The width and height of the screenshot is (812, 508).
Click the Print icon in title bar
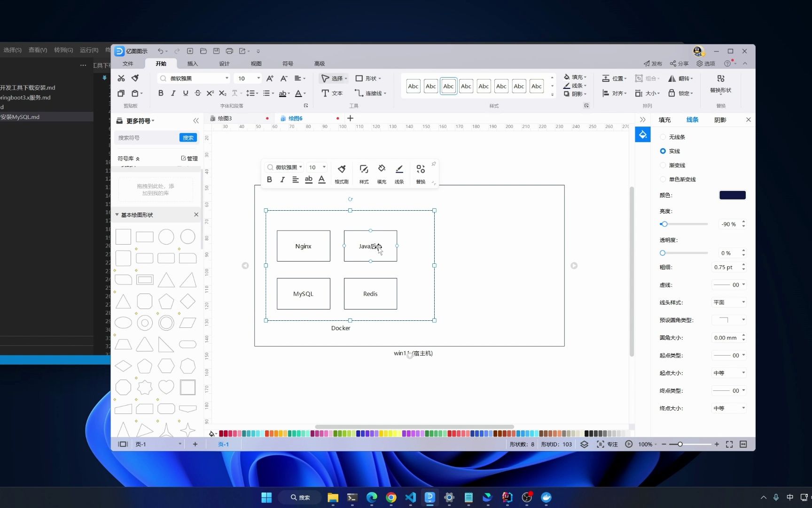pyautogui.click(x=229, y=51)
